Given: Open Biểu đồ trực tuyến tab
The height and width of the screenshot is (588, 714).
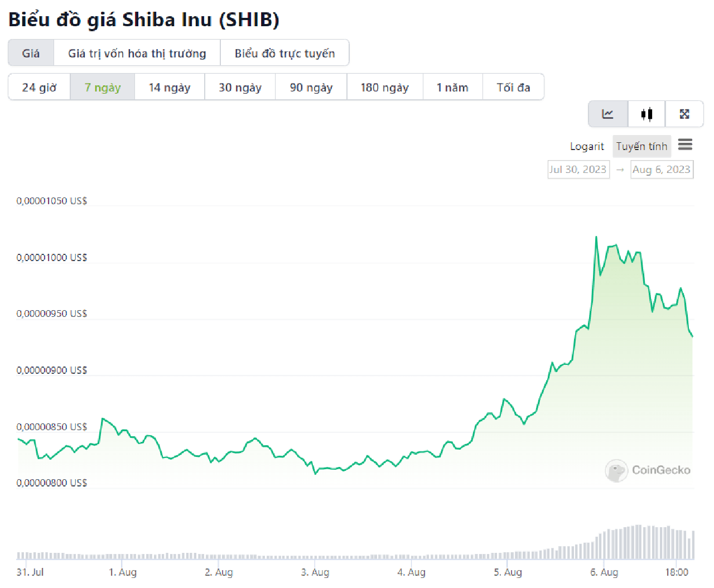Looking at the screenshot, I should (284, 53).
